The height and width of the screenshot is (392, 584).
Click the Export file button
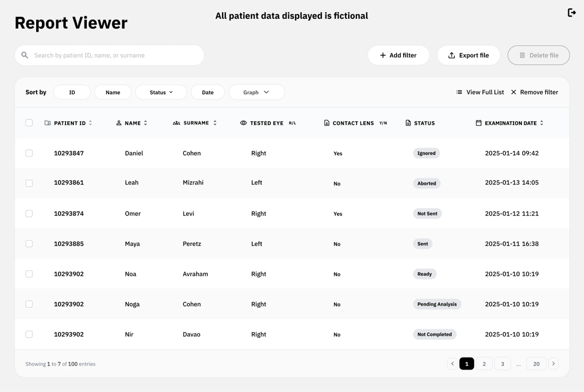(469, 55)
